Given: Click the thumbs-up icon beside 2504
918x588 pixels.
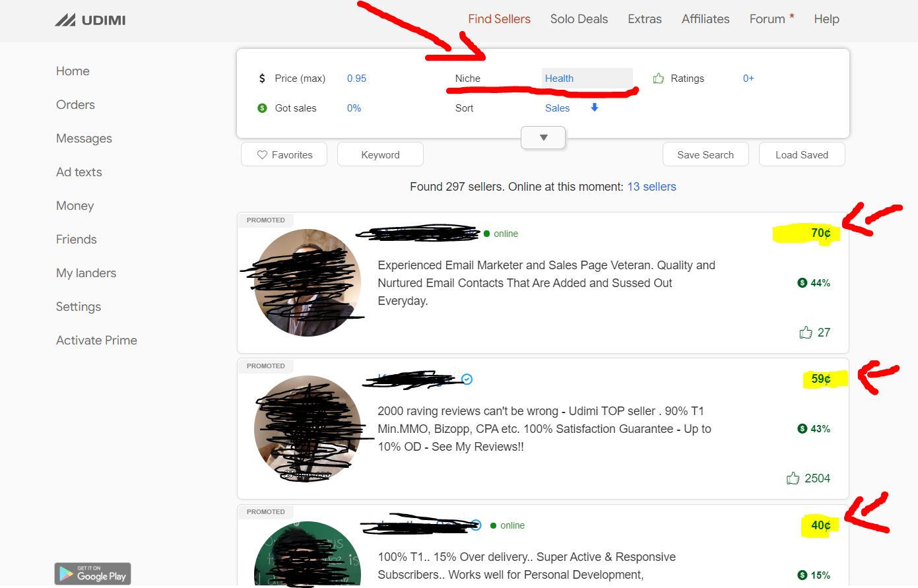Looking at the screenshot, I should pyautogui.click(x=793, y=478).
